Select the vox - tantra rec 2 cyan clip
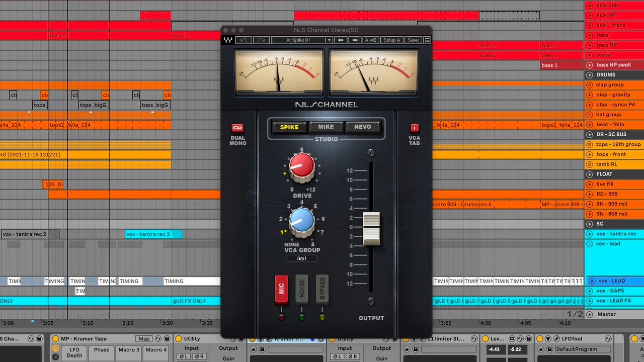The width and height of the screenshot is (644, 362). (153, 234)
